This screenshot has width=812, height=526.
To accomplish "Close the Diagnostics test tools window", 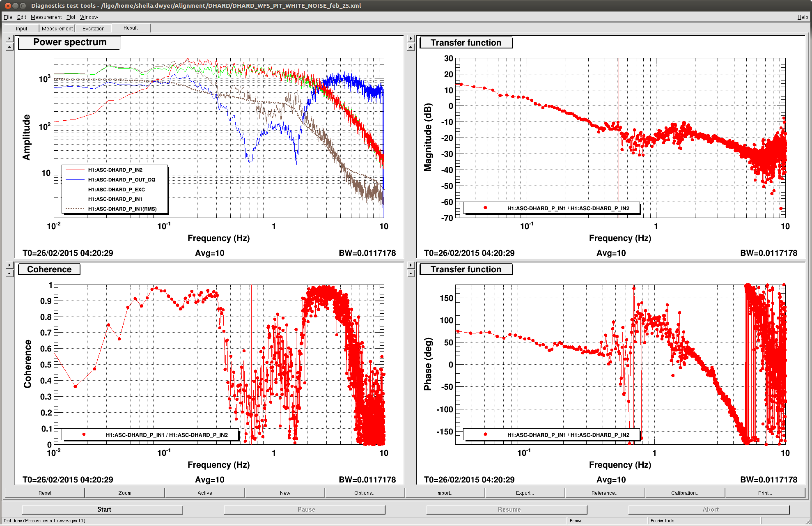I will [8, 6].
